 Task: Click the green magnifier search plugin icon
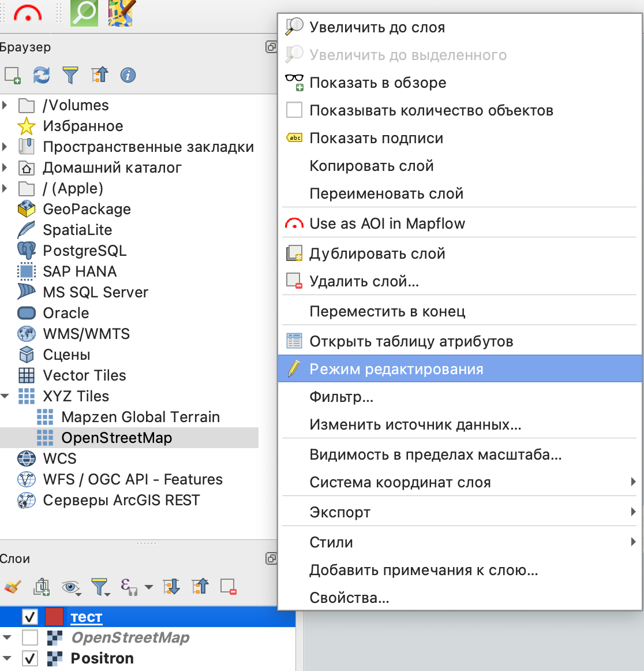(84, 13)
